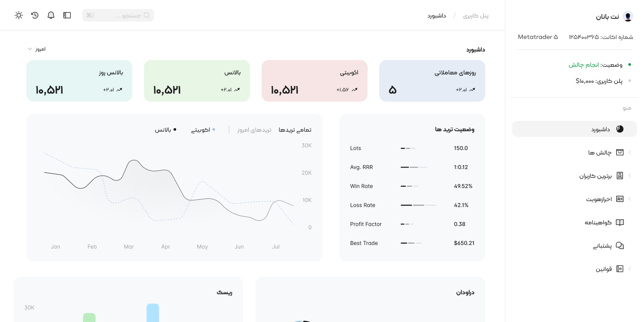644x322 pixels.
Task: Select تریدهای امروز chart tab
Action: coord(254,130)
